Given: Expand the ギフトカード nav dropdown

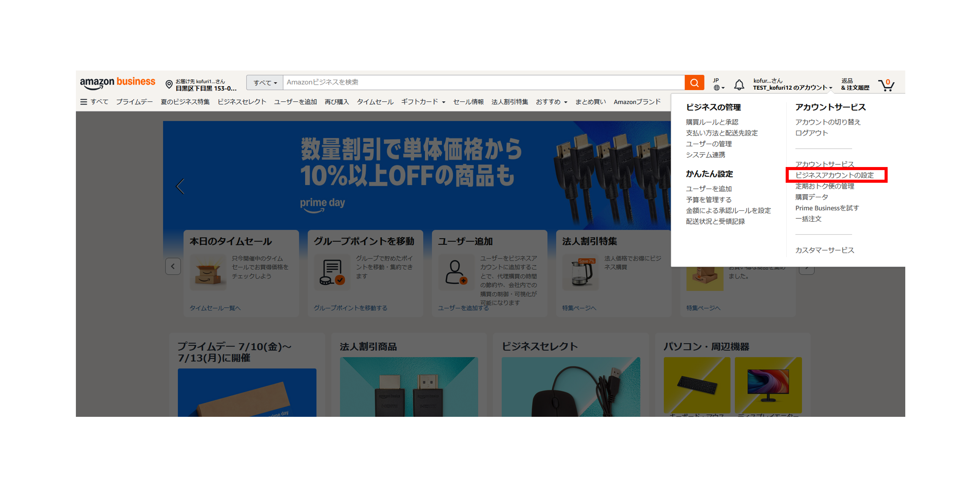Looking at the screenshot, I should click(423, 102).
